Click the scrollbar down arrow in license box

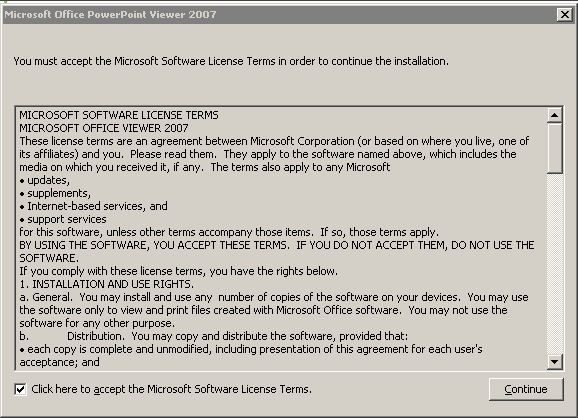point(554,362)
